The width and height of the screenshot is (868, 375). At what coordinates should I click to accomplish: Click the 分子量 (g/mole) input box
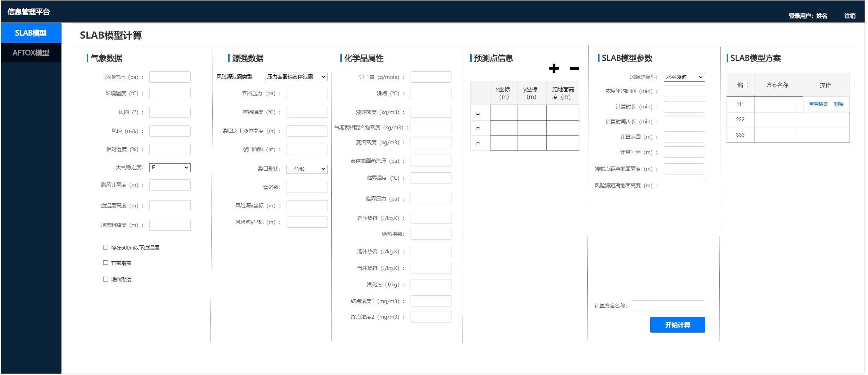(x=431, y=77)
